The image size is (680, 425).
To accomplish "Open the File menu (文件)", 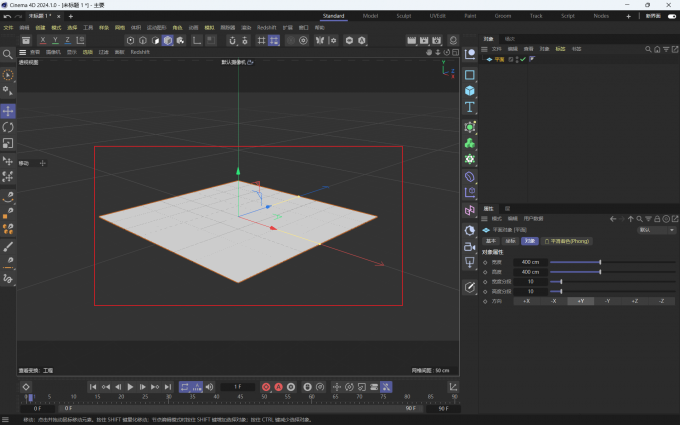I will 8,27.
